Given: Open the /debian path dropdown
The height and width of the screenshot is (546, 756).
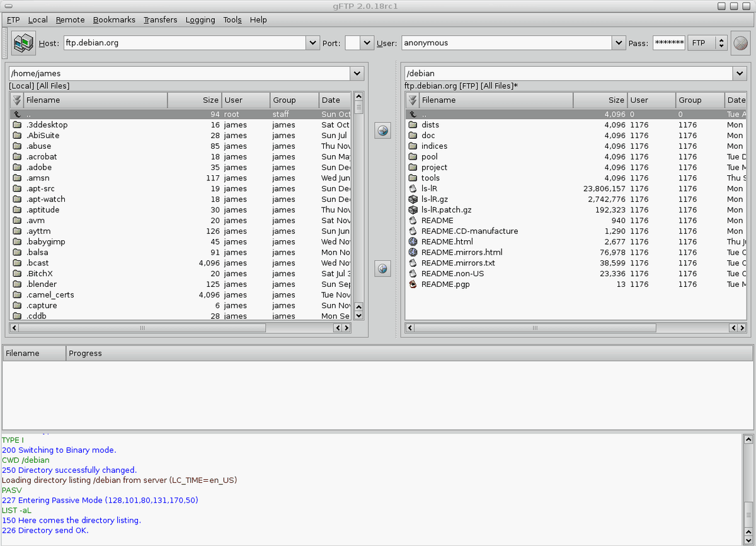Looking at the screenshot, I should click(x=740, y=73).
